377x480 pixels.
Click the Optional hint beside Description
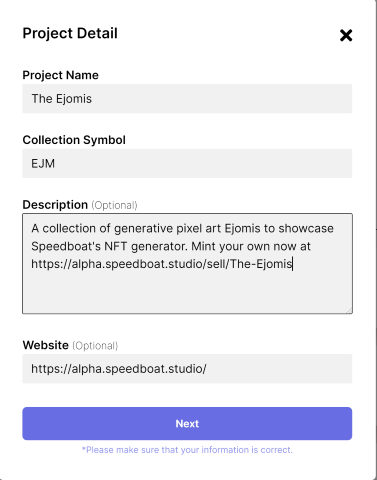[114, 205]
